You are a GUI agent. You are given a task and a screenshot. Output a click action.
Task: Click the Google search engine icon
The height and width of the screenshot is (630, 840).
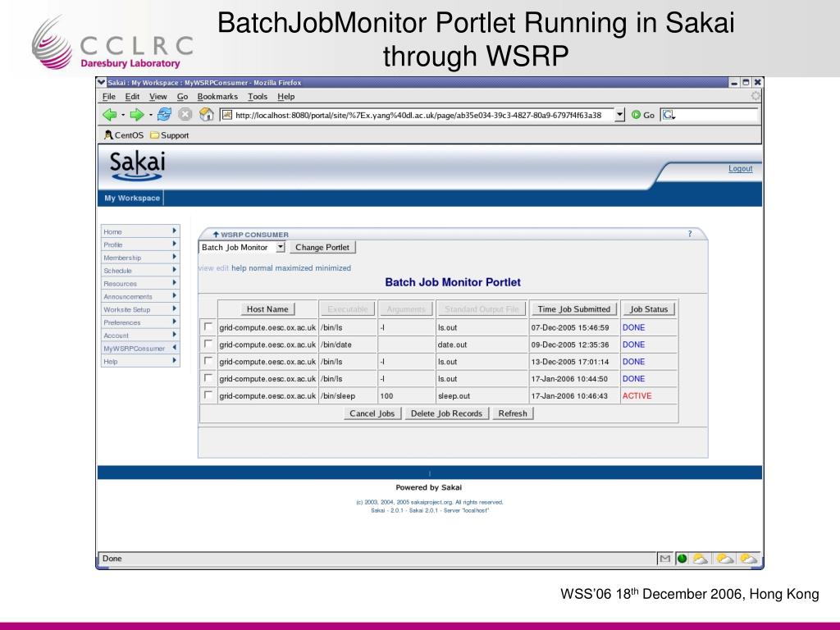668,115
